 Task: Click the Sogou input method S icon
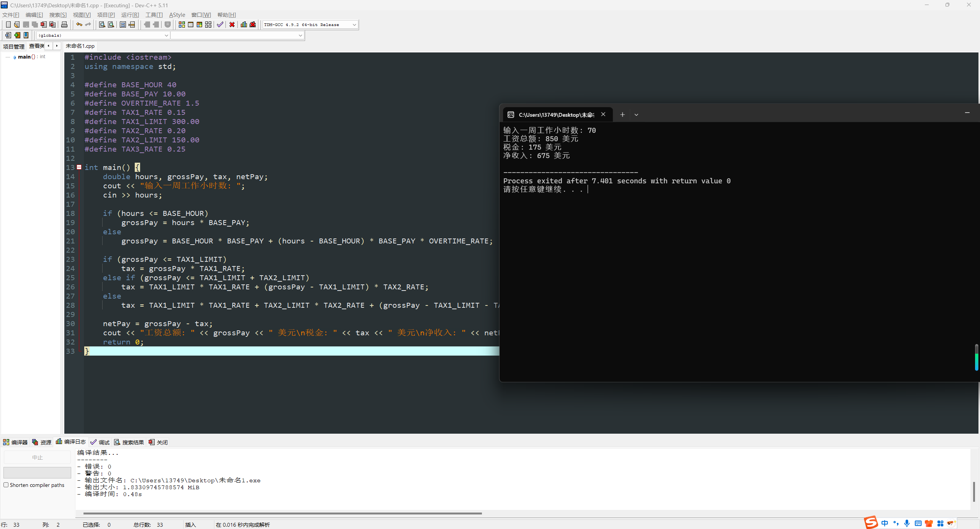[x=871, y=522]
